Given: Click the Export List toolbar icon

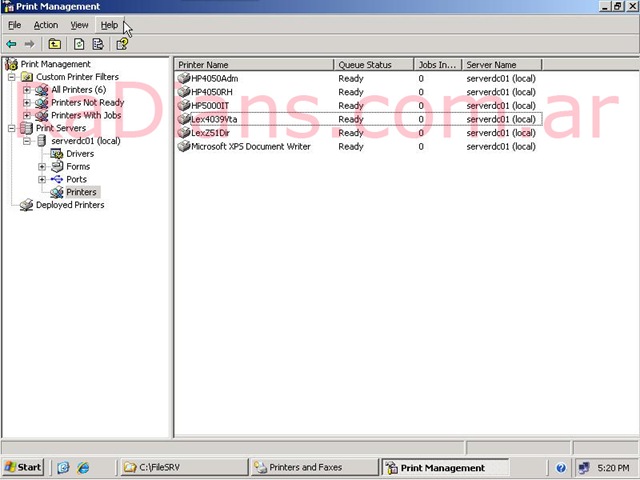Looking at the screenshot, I should (98, 44).
